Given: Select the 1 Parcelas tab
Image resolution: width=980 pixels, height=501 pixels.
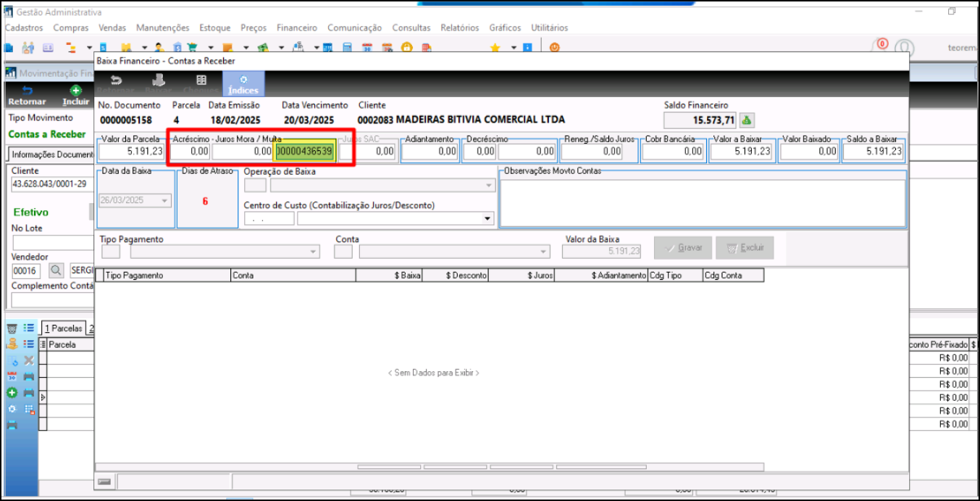Looking at the screenshot, I should coord(63,328).
